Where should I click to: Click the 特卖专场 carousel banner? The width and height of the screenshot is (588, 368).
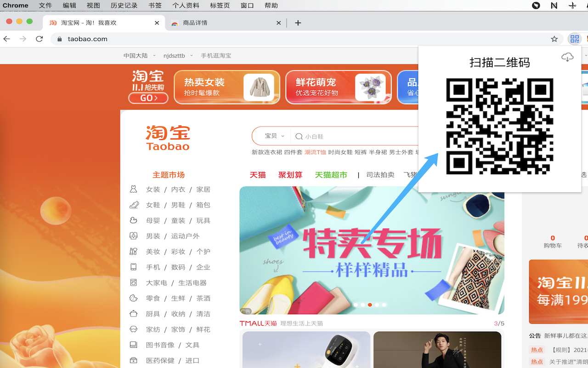(372, 250)
